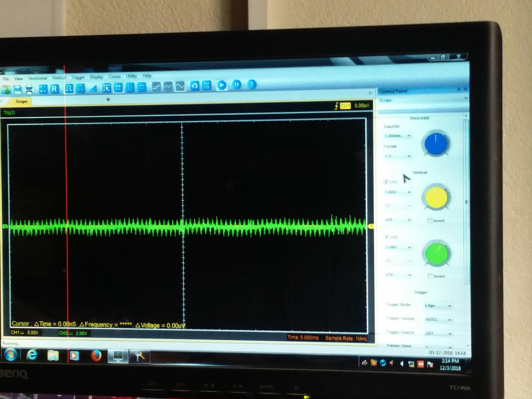Viewport: 532px width, 399px height.
Task: Click the grey wavy line toolbar icon
Action: pyautogui.click(x=168, y=87)
